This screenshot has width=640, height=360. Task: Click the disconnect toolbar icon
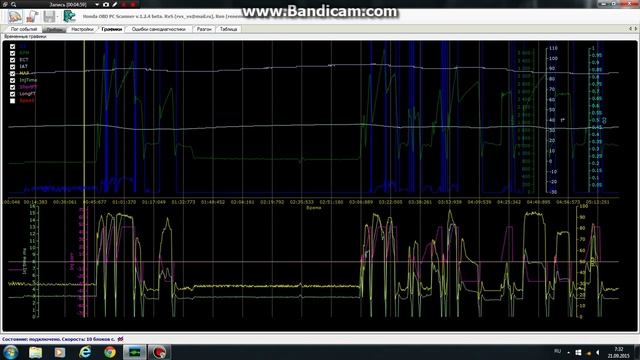click(32, 17)
